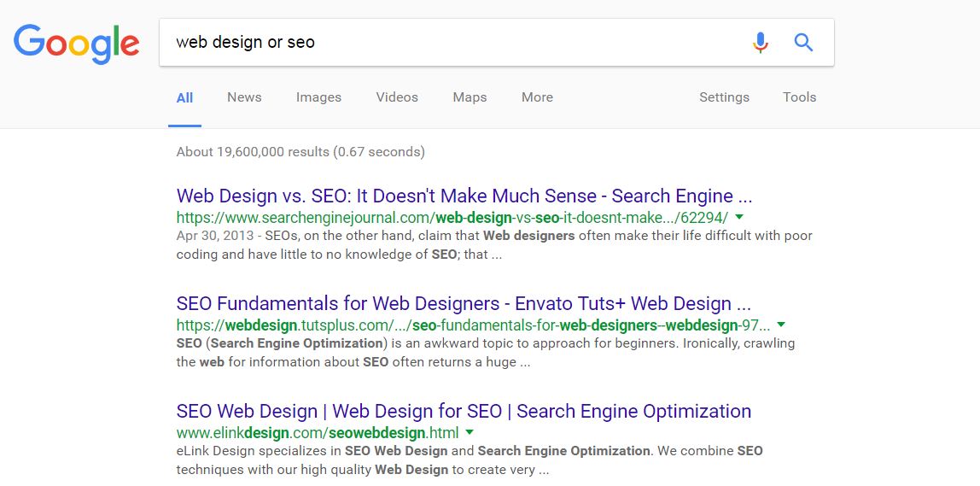Click the Google logo
Screen dimensions: 980x486
click(76, 43)
